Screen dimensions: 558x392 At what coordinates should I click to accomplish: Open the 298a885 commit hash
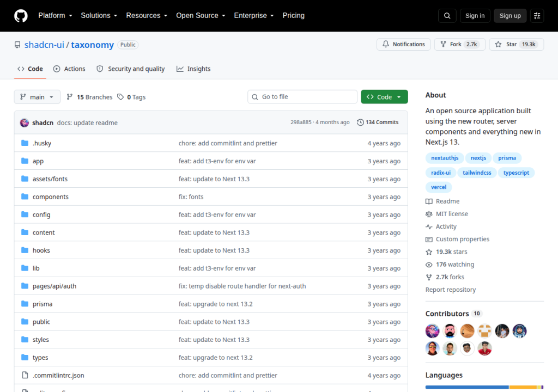(301, 122)
